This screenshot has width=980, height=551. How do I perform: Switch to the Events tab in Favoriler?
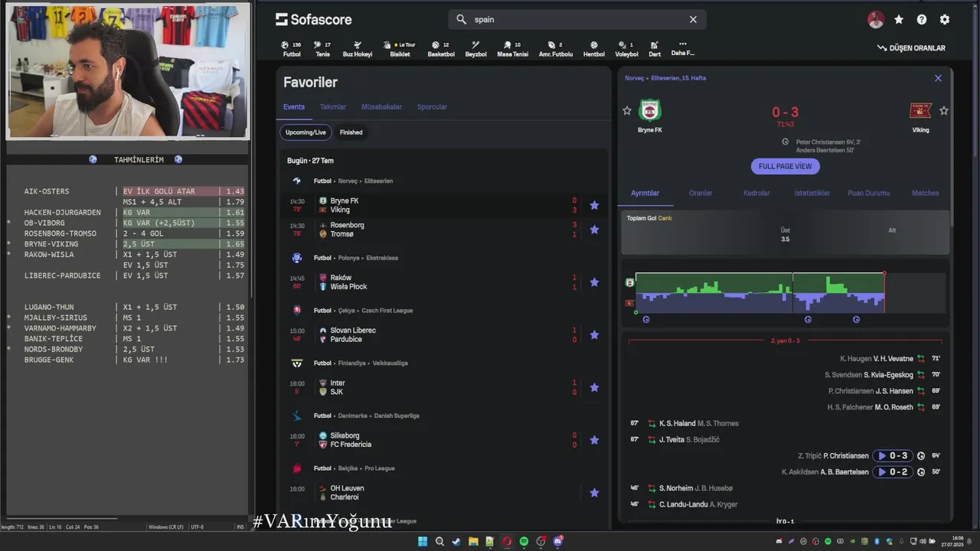pyautogui.click(x=294, y=107)
